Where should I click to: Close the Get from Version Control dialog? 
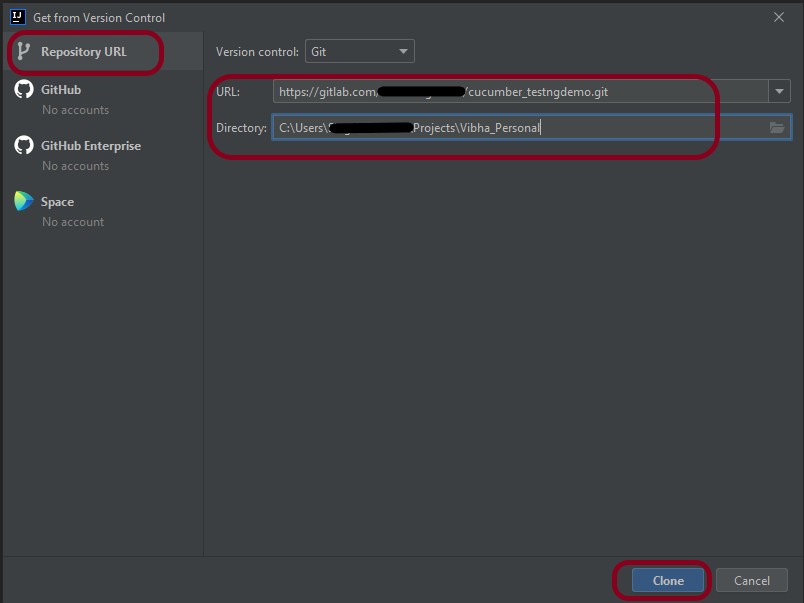(779, 17)
